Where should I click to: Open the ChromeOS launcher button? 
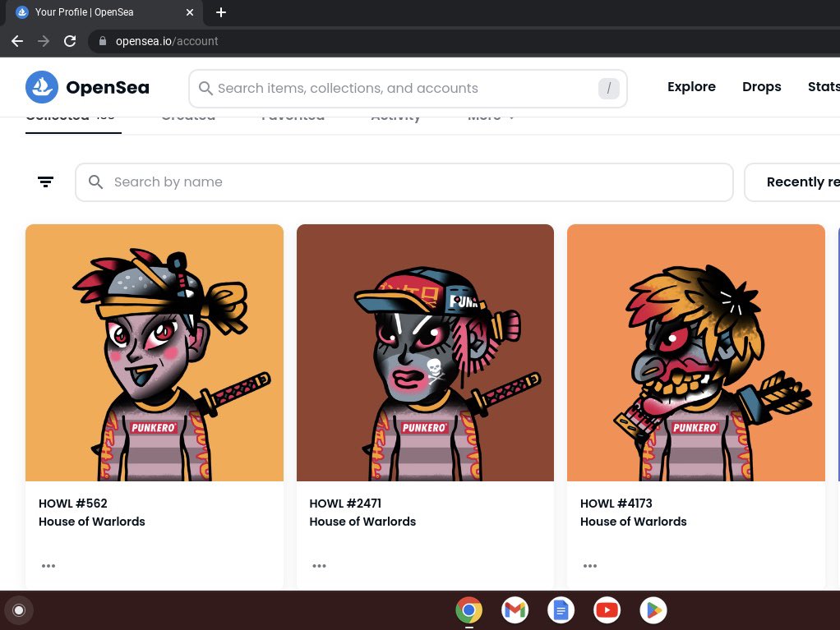pos(19,610)
